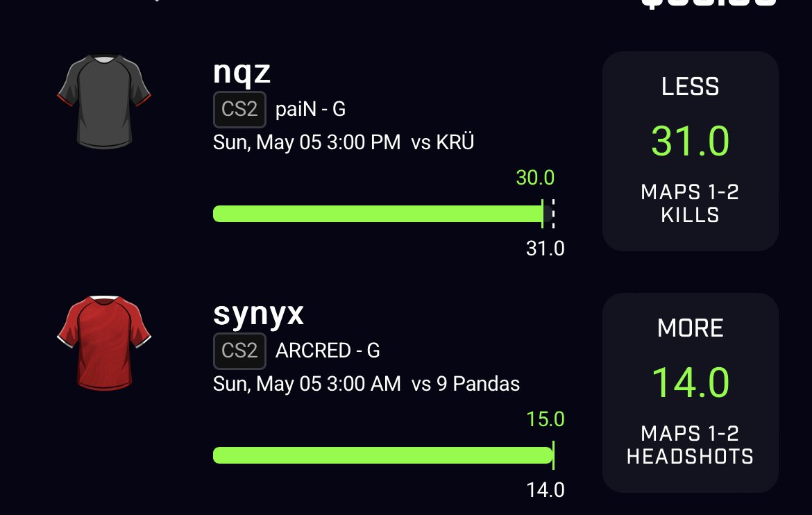Screen dimensions: 812x515
Task: Tap the MORE 14.0 headshots card
Action: pos(691,393)
